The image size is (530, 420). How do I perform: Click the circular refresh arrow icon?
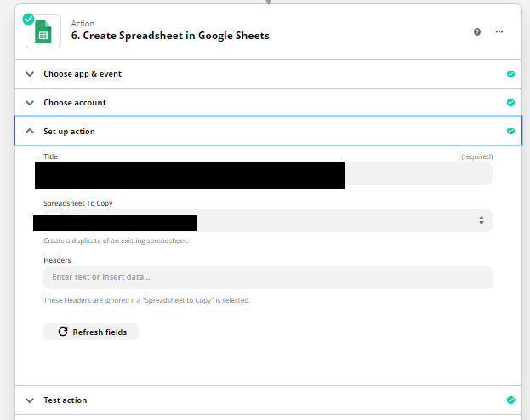pyautogui.click(x=63, y=332)
